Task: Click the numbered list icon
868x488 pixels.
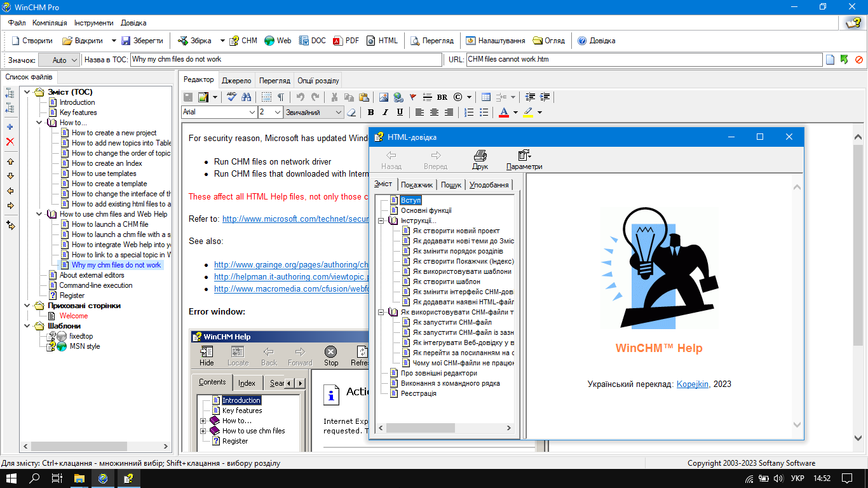Action: (x=469, y=112)
